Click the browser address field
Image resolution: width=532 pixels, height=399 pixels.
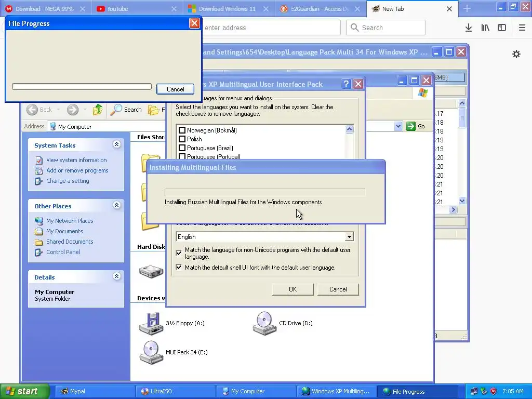coord(271,28)
